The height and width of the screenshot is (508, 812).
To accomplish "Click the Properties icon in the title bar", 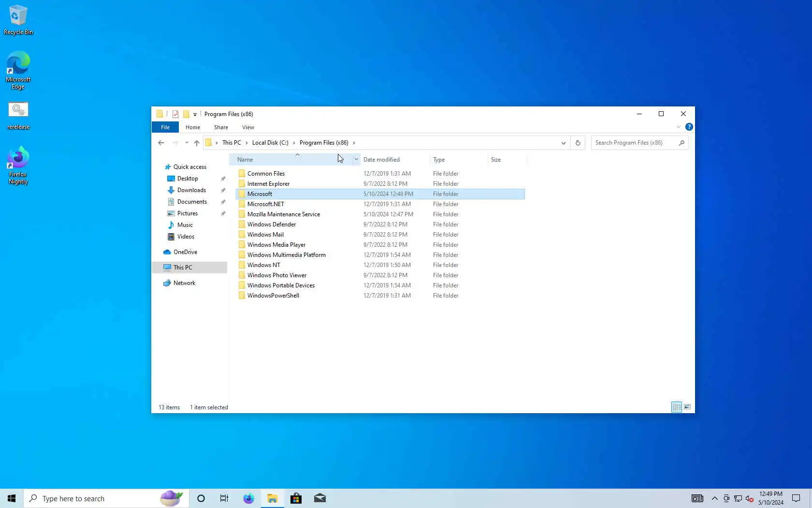I will (175, 114).
